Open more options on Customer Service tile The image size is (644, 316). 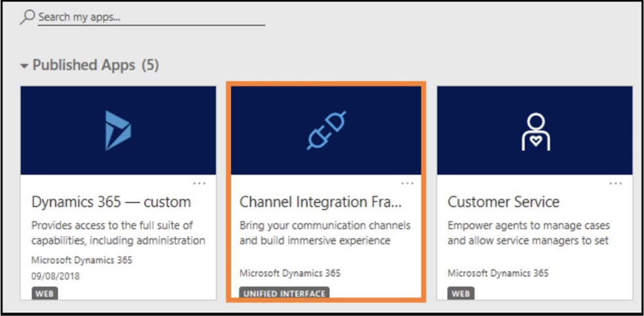[x=616, y=183]
